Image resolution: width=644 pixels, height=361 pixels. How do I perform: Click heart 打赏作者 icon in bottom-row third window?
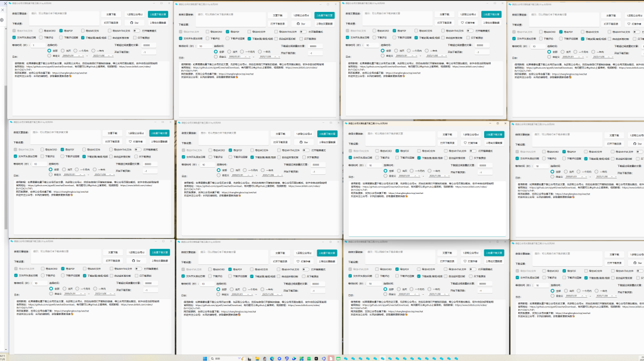click(465, 261)
